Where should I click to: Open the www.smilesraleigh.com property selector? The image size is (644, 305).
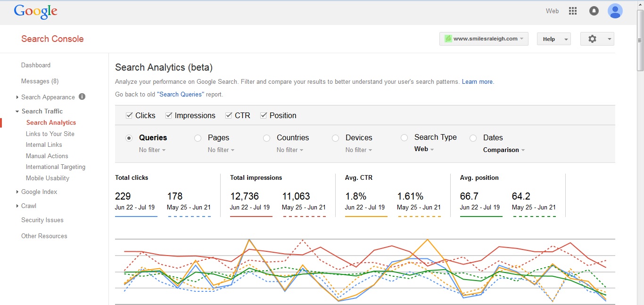484,39
